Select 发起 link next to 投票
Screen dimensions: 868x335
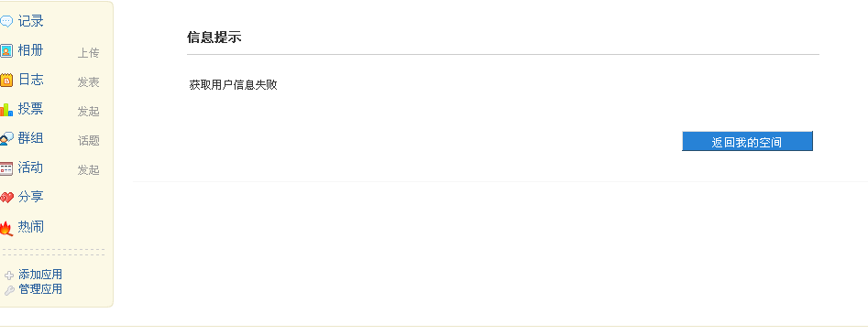pyautogui.click(x=89, y=112)
